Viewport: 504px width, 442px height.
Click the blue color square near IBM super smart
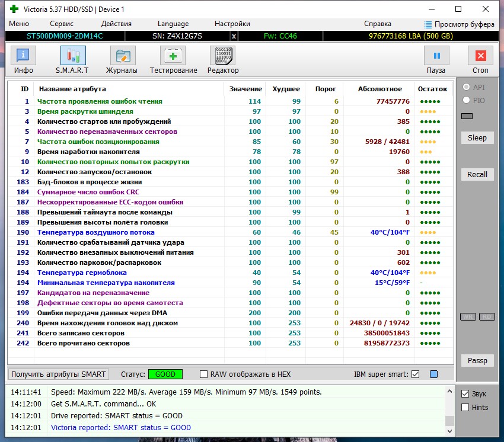click(434, 374)
